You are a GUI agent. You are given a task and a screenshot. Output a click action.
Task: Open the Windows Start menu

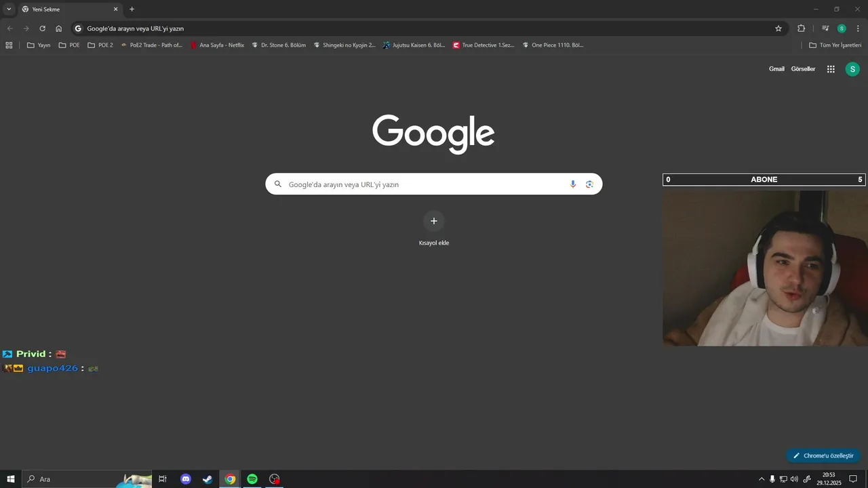click(11, 479)
